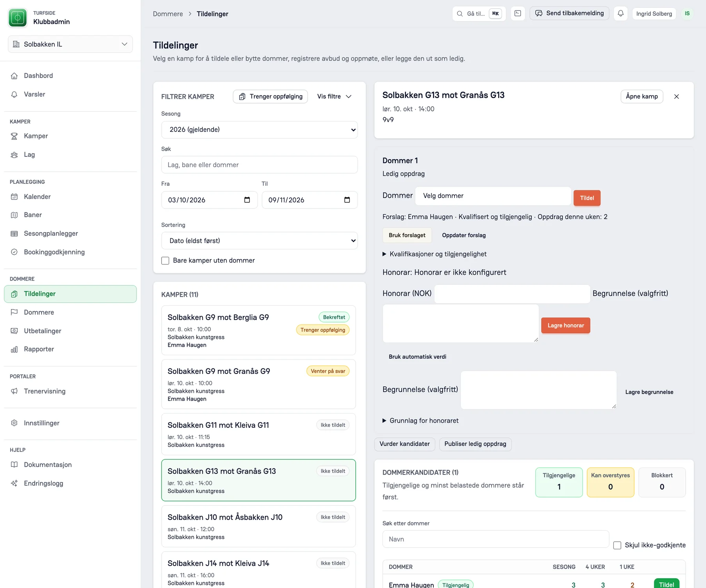Open the Solbakken IL club selector
The height and width of the screenshot is (588, 706).
(x=70, y=44)
